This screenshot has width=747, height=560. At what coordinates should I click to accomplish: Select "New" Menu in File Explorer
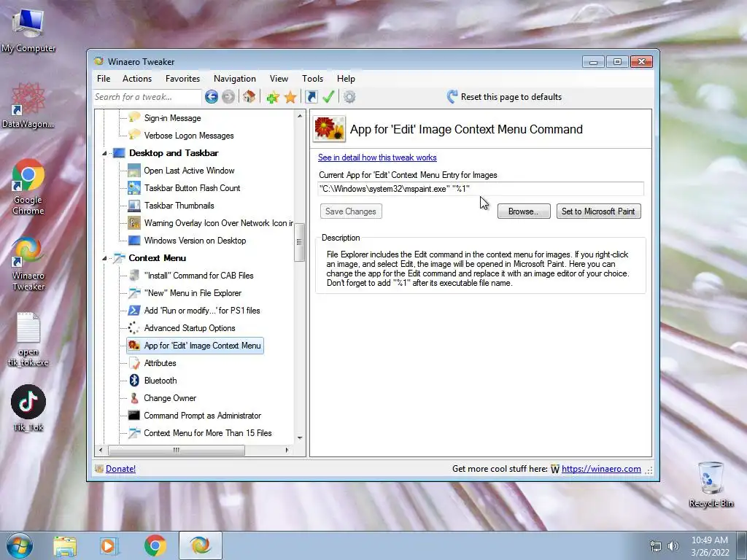[x=193, y=293]
